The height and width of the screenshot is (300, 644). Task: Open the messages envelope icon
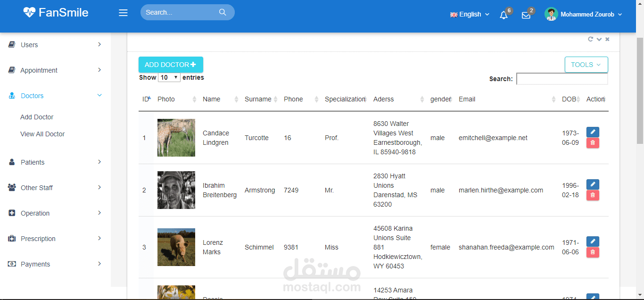click(x=526, y=15)
